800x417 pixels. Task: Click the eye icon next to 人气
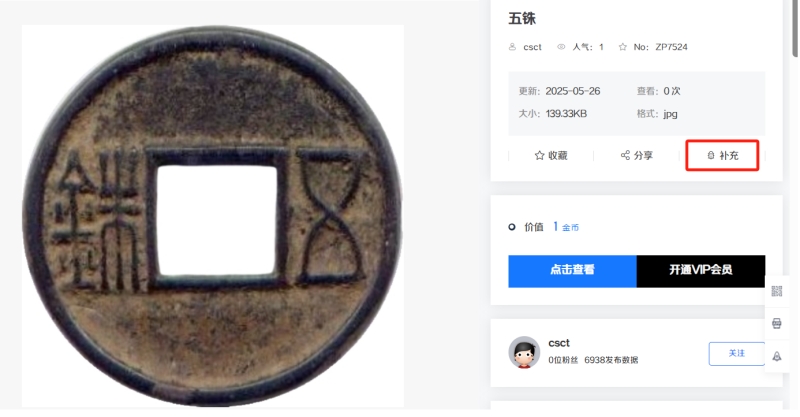click(561, 47)
